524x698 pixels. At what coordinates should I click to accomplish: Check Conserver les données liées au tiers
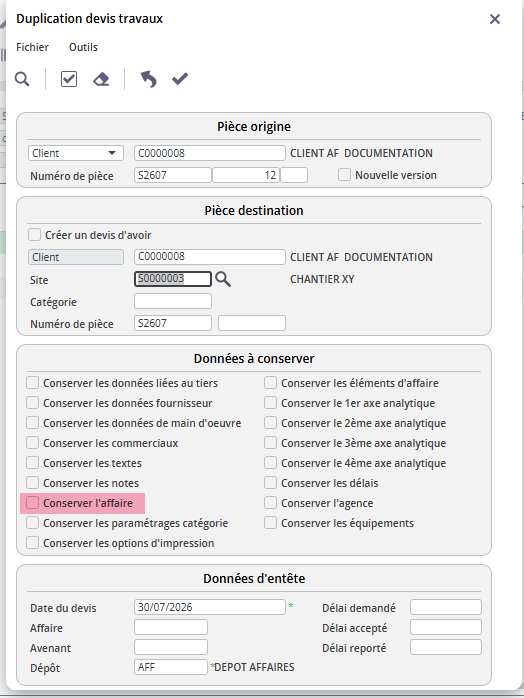coord(32,383)
